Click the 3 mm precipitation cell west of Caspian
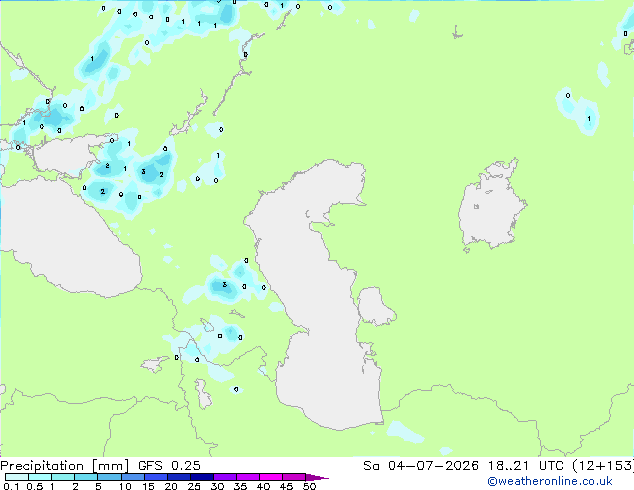The width and height of the screenshot is (634, 490). coord(224,285)
